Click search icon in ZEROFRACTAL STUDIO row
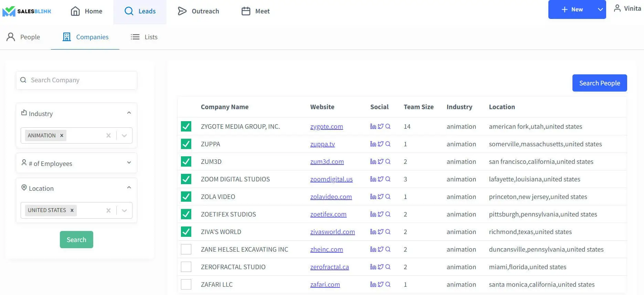 (x=388, y=267)
